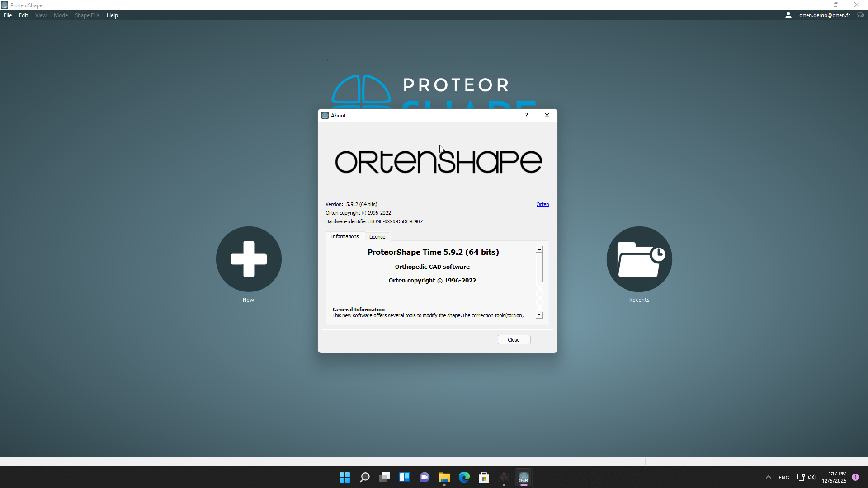This screenshot has width=868, height=488.
Task: Open the Shape FLX menu
Action: (x=87, y=15)
